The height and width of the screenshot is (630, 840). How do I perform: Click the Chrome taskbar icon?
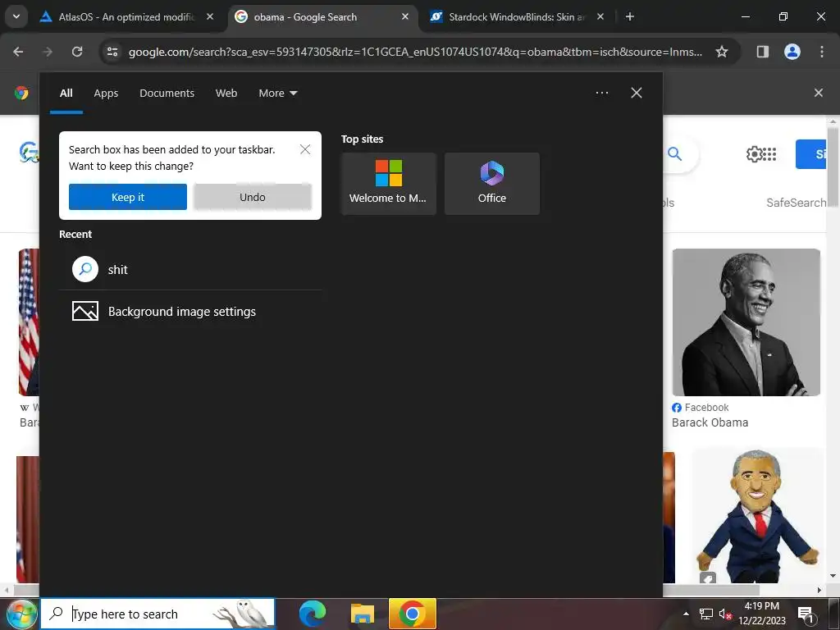(x=412, y=614)
